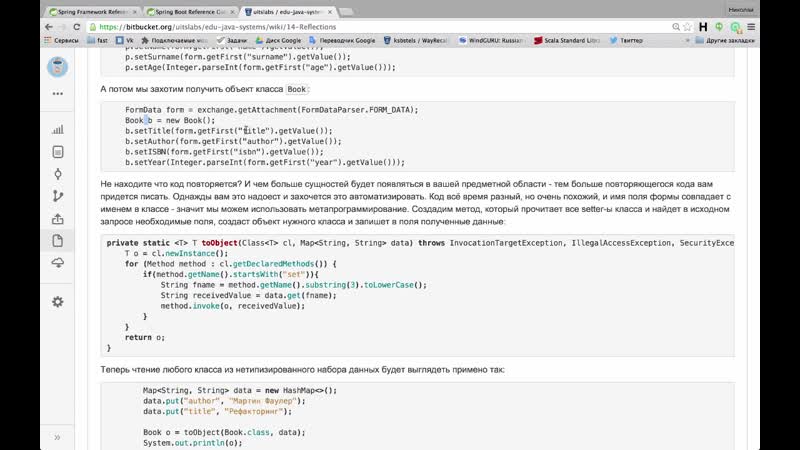This screenshot has height=450, width=800.
Task: Open the ksbtels / WayRecall bookmark
Action: 415,40
